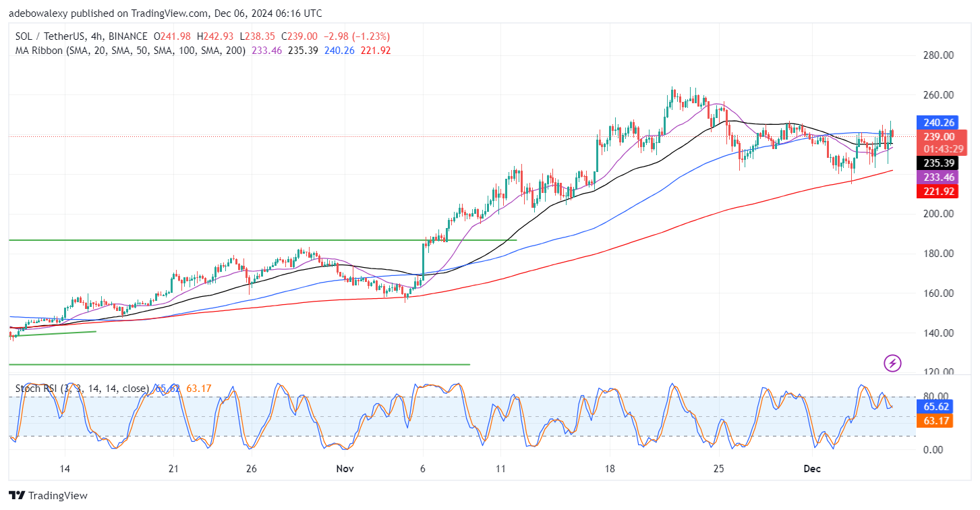Click the TradingView logo at the bottom
The image size is (980, 510).
click(x=49, y=496)
